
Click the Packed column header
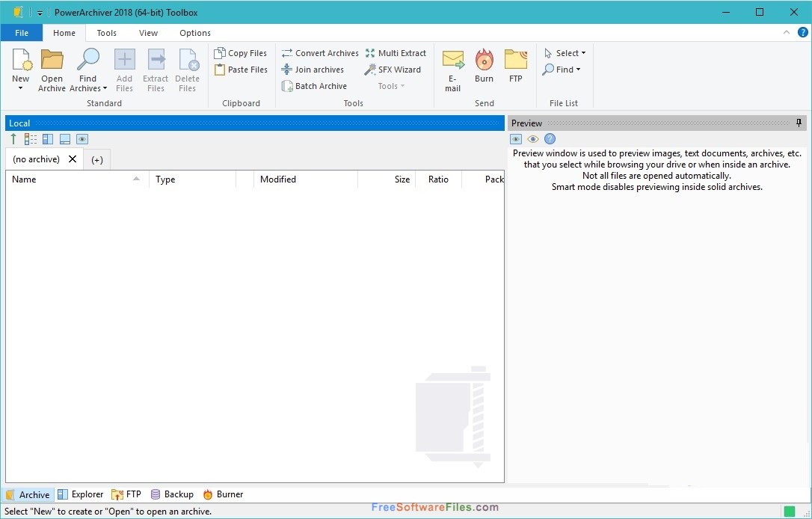click(483, 179)
